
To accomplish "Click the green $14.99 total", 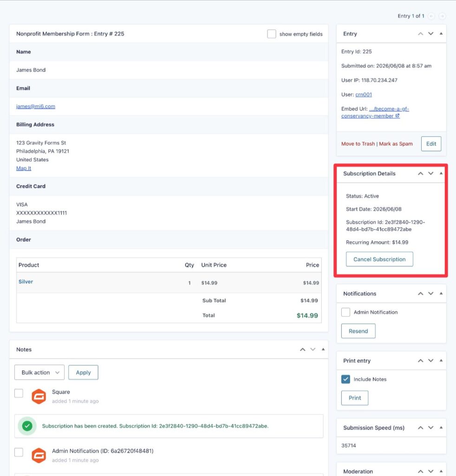I will [x=307, y=316].
